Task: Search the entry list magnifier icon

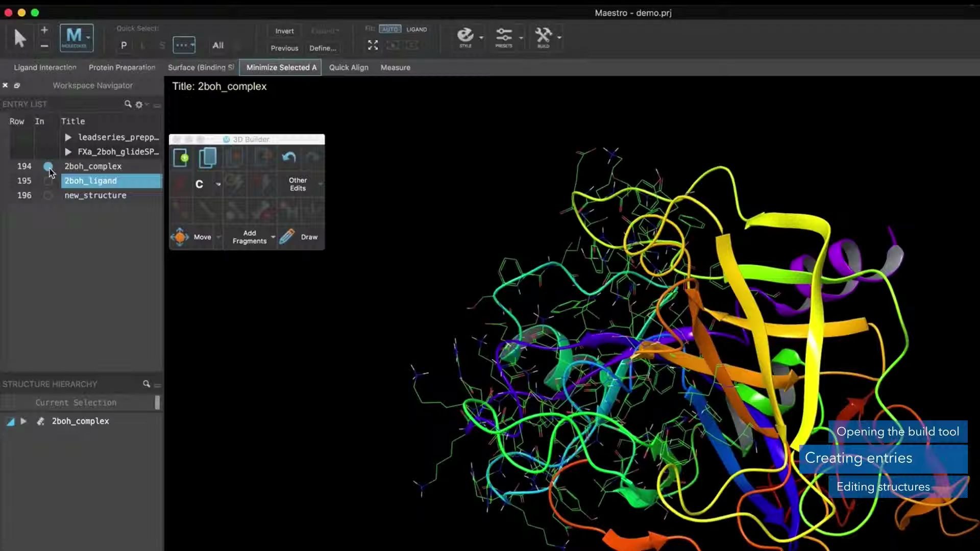Action: click(x=128, y=104)
